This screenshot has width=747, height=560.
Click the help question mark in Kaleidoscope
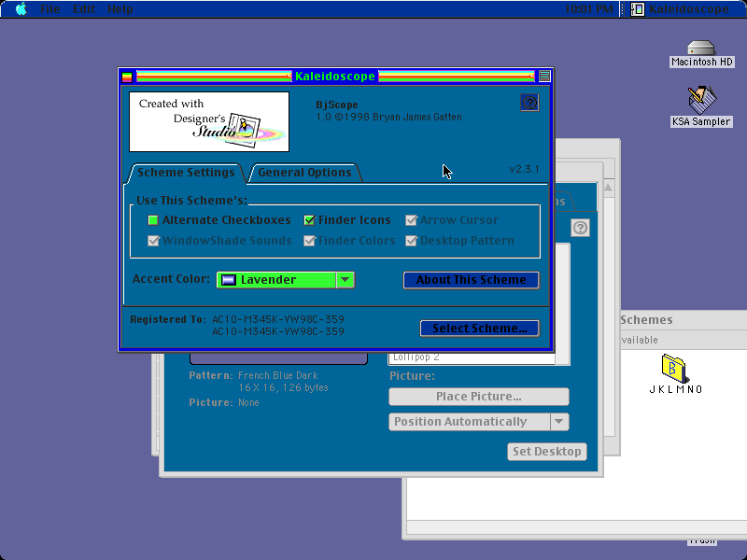pyautogui.click(x=529, y=103)
